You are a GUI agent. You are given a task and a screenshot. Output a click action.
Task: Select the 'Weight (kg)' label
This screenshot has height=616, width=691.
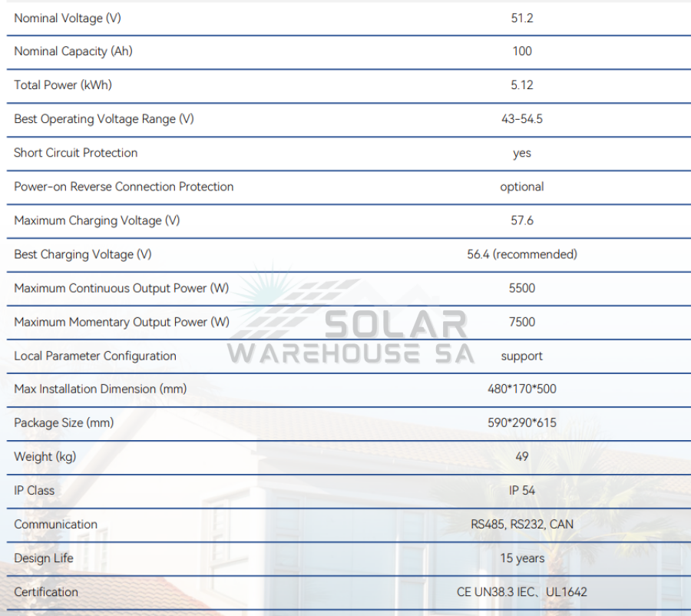point(45,457)
